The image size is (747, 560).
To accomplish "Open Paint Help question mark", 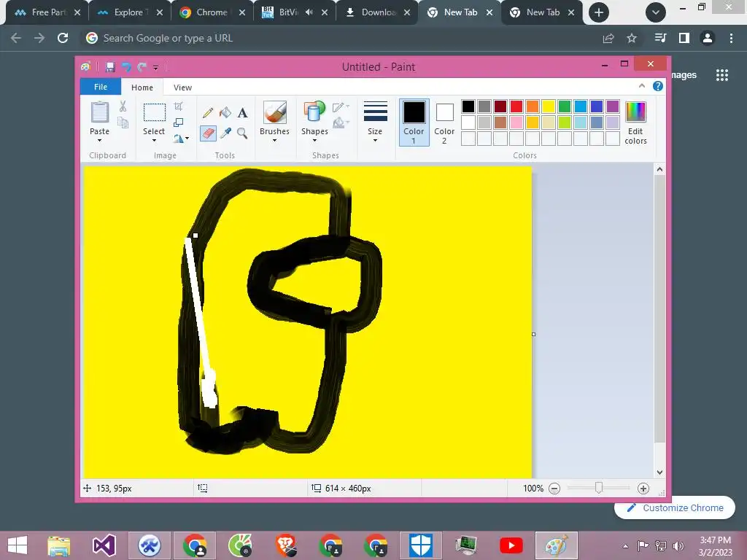I will (x=658, y=86).
